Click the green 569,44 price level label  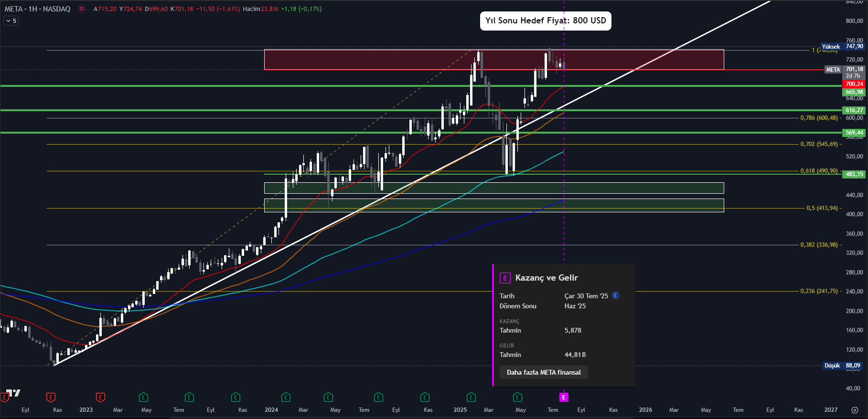coord(854,133)
